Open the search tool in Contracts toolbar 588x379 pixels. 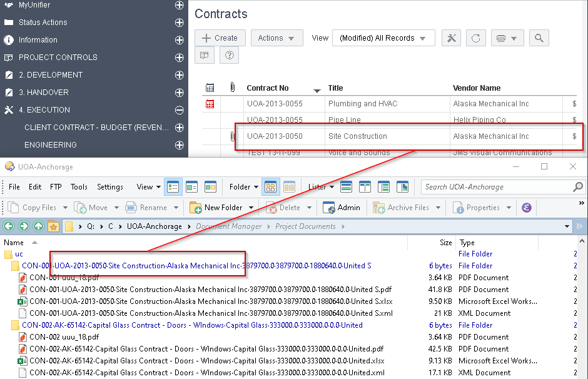click(x=539, y=38)
